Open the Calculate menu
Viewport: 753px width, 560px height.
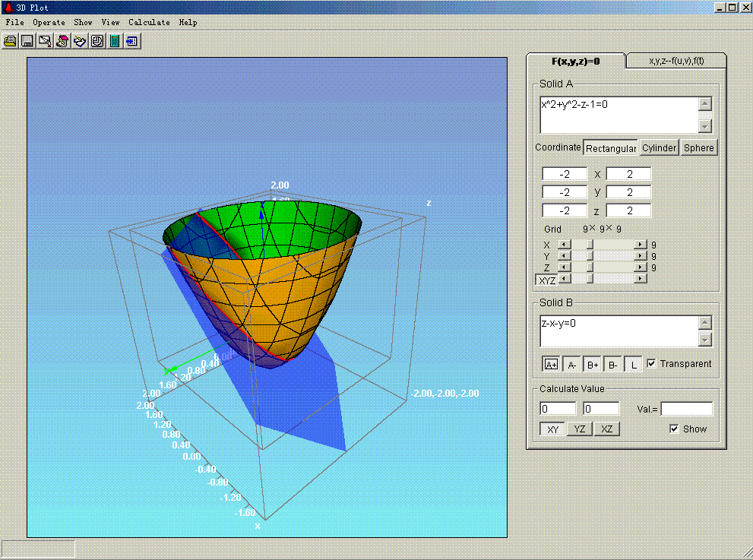150,22
